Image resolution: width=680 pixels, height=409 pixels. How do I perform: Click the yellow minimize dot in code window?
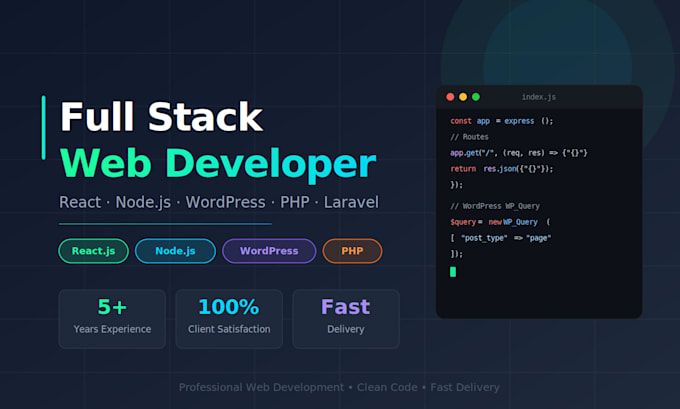463,97
